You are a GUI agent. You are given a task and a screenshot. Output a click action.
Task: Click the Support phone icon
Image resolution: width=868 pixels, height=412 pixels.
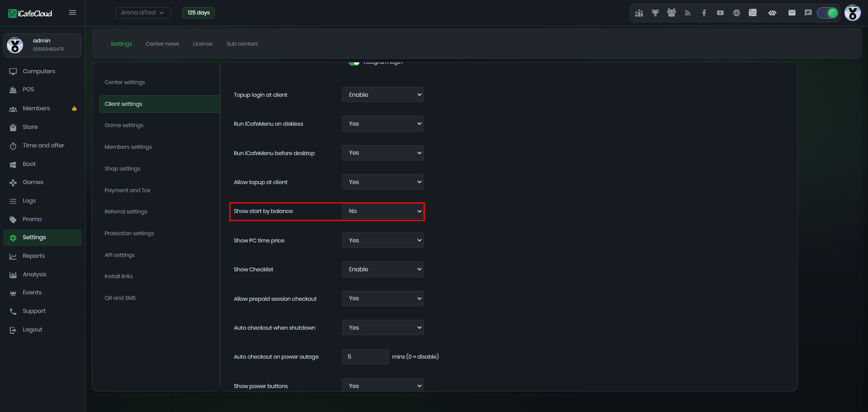point(13,312)
